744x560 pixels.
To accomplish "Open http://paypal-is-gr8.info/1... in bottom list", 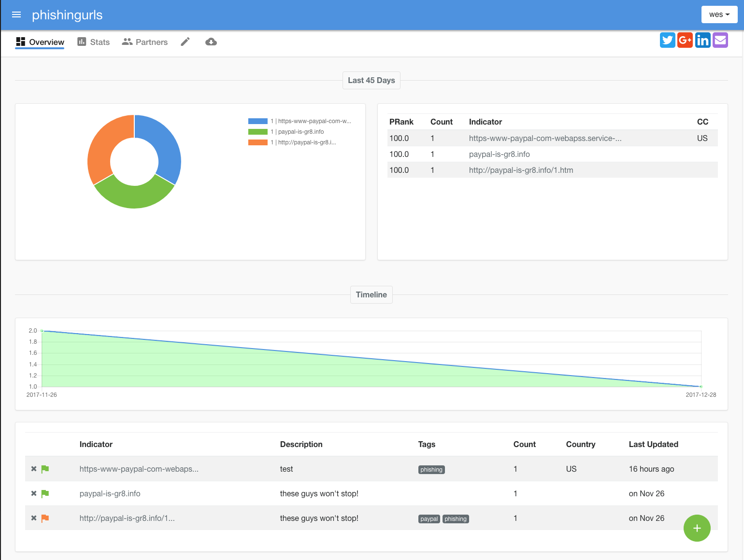I will tap(127, 518).
